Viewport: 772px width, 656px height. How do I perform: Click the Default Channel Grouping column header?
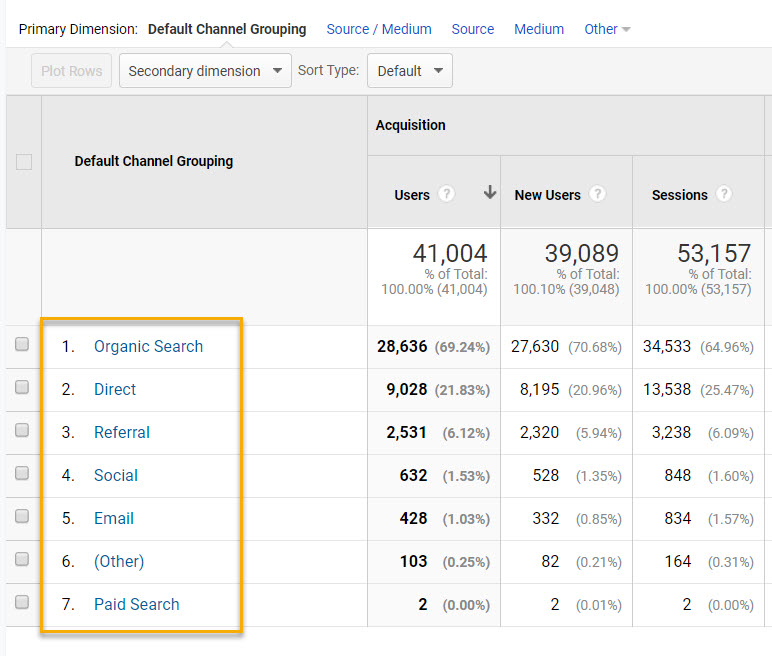point(154,161)
